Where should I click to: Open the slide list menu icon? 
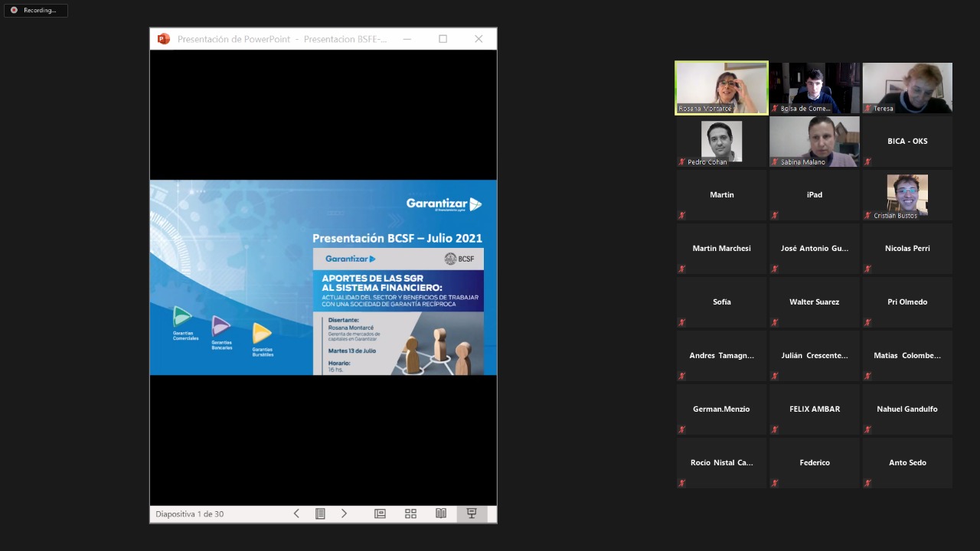(320, 514)
